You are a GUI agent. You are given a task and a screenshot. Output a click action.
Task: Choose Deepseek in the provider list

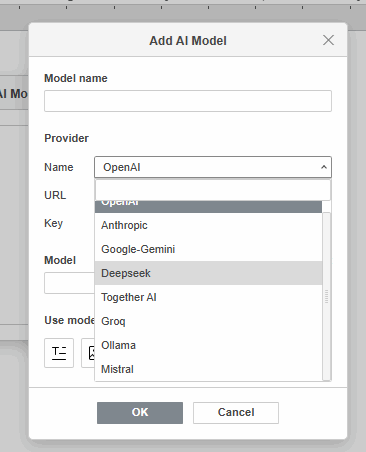pos(208,273)
